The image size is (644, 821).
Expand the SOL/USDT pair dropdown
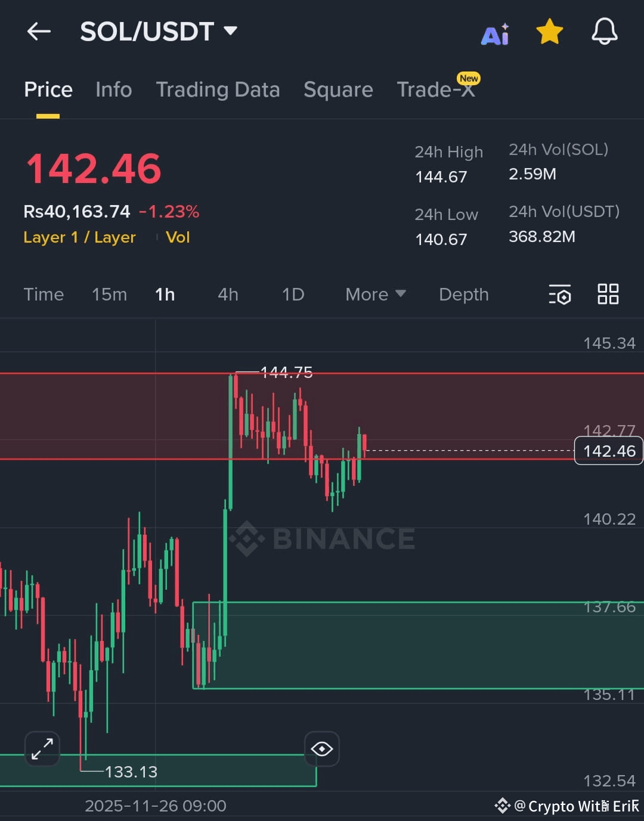[x=230, y=30]
